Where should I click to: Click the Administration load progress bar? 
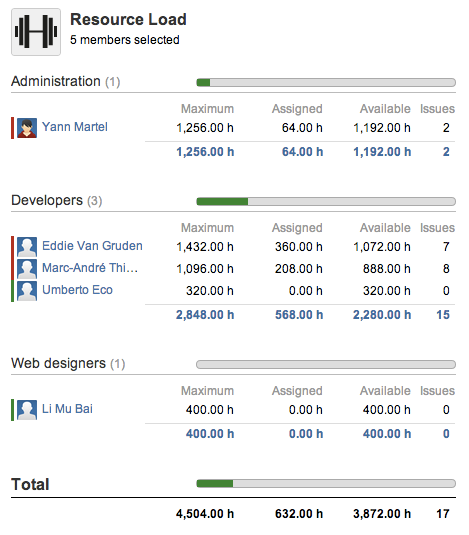click(x=326, y=82)
